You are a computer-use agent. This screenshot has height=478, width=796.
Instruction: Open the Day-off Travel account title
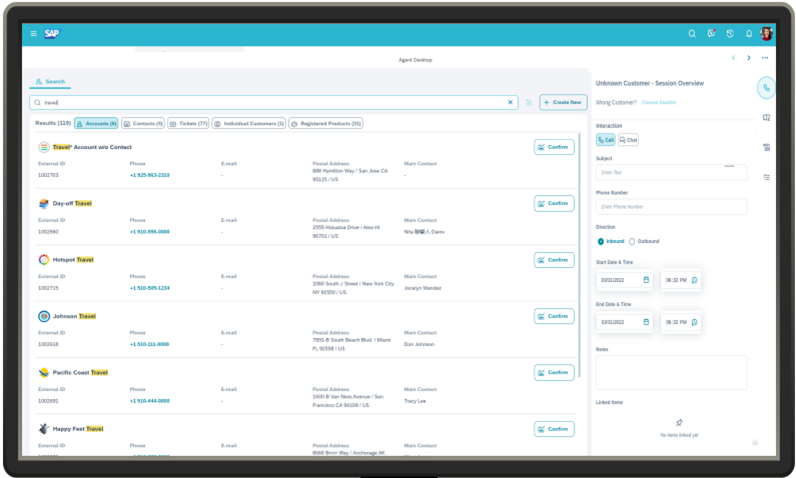point(73,203)
